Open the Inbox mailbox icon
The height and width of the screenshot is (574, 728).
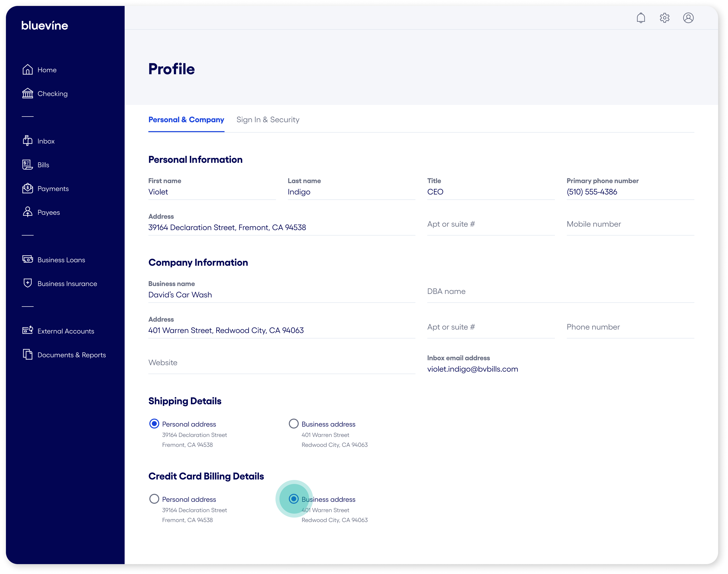[x=28, y=141]
